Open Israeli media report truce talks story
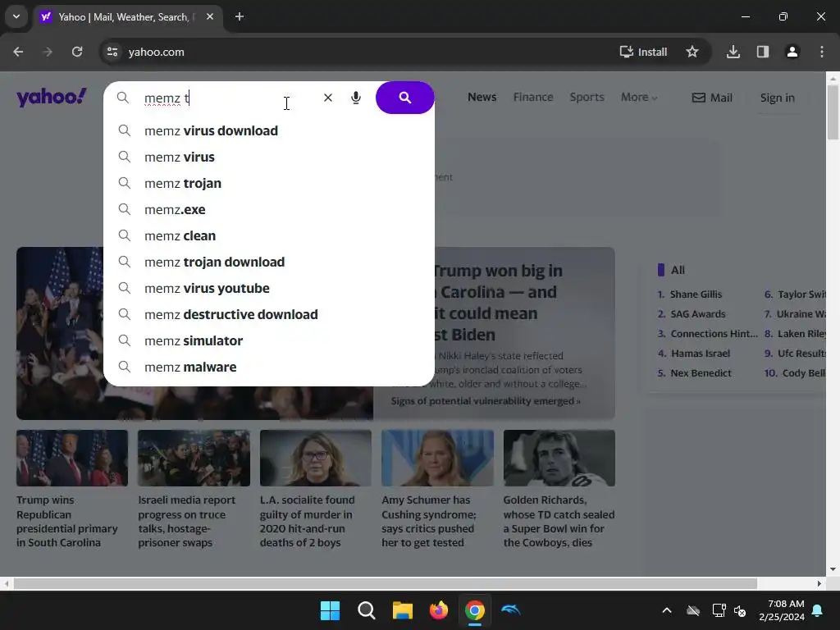The image size is (840, 630). pyautogui.click(x=194, y=458)
